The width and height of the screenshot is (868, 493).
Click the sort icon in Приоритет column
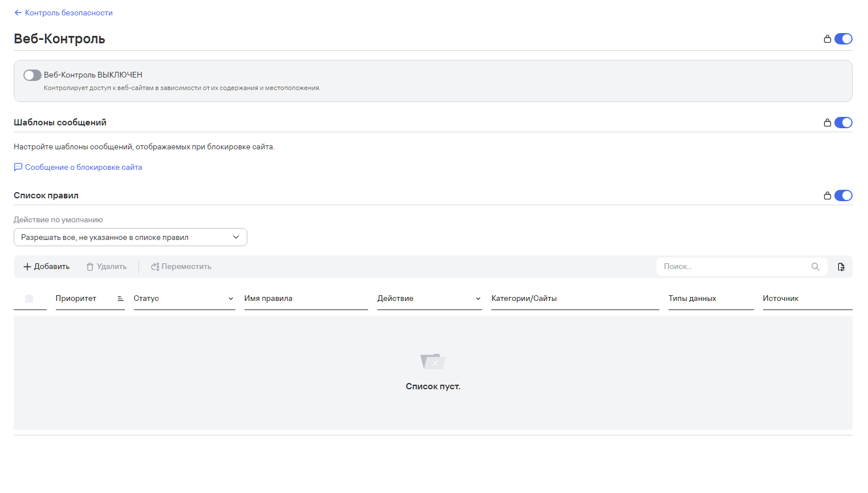(x=120, y=299)
